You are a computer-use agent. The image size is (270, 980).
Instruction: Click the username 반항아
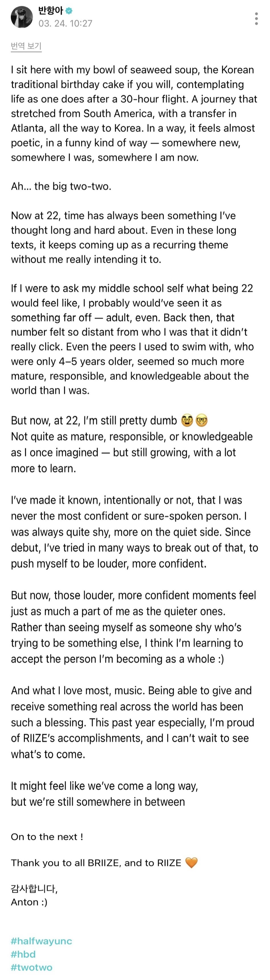(50, 11)
